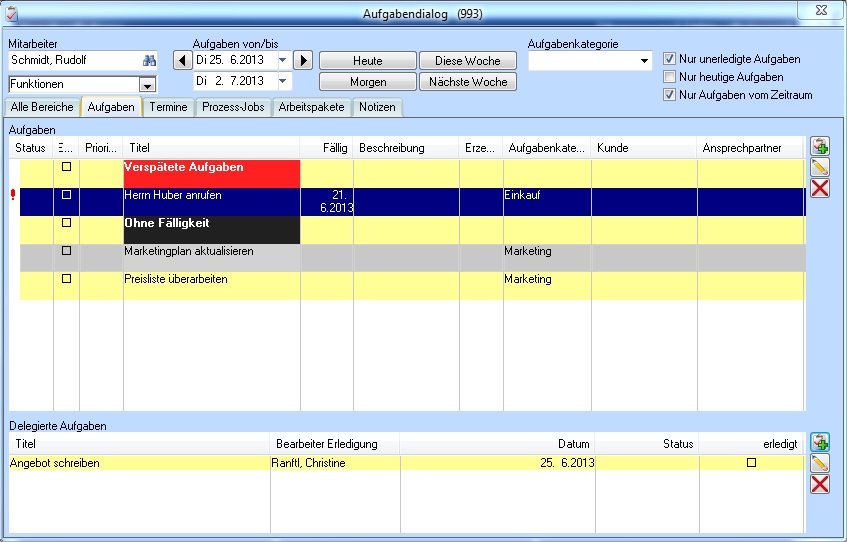The image size is (847, 542).
Task: Go to previous date with left arrow
Action: [182, 60]
